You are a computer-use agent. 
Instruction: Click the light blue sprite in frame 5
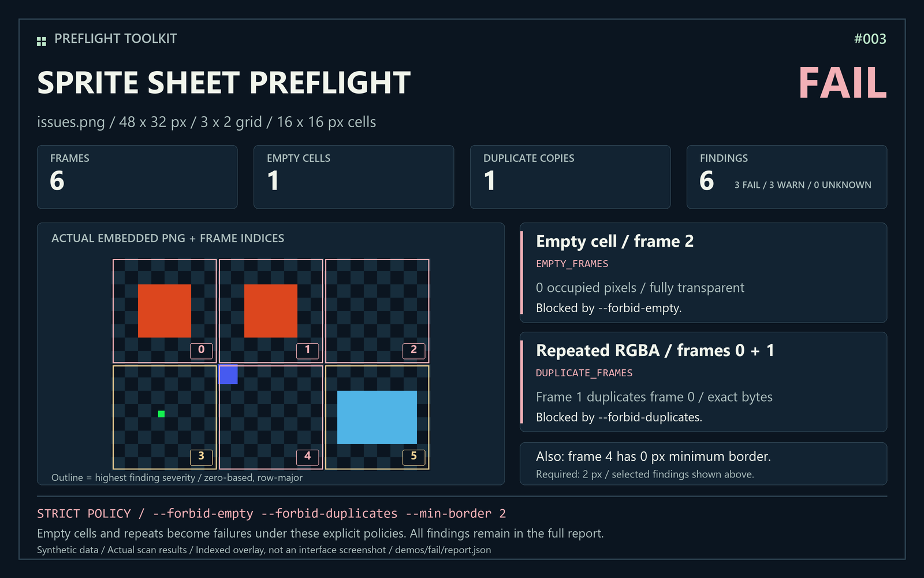point(377,417)
